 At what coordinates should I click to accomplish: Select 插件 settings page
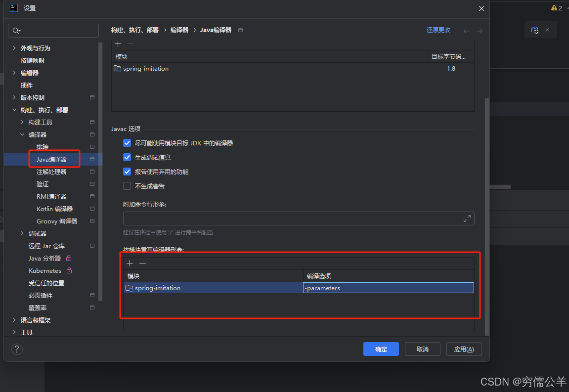27,86
